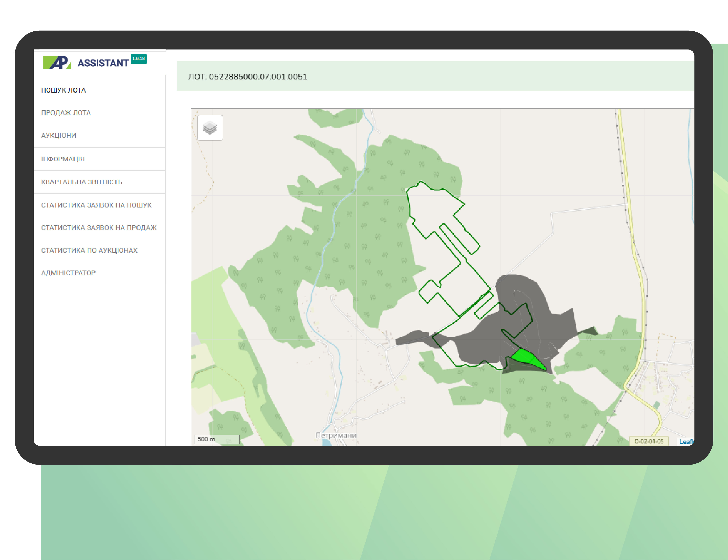Viewport: 728px width, 560px height.
Task: Click the ЛОТ number header banner
Action: click(x=248, y=77)
